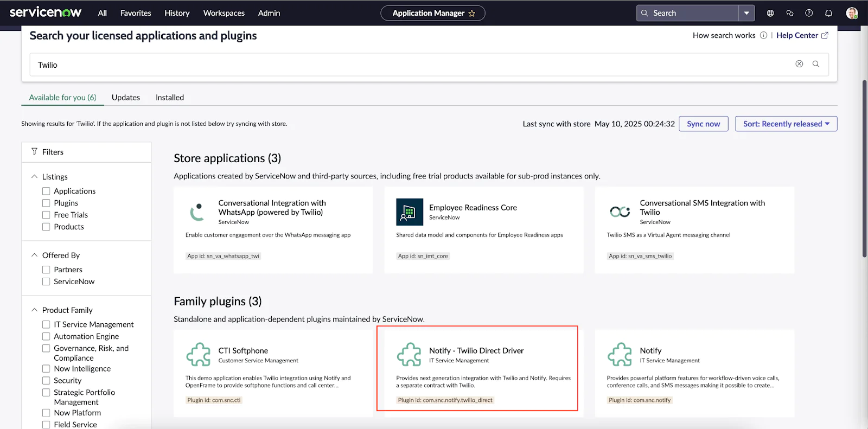Open the Workspaces menu
Viewport: 868px width, 429px height.
[x=224, y=13]
